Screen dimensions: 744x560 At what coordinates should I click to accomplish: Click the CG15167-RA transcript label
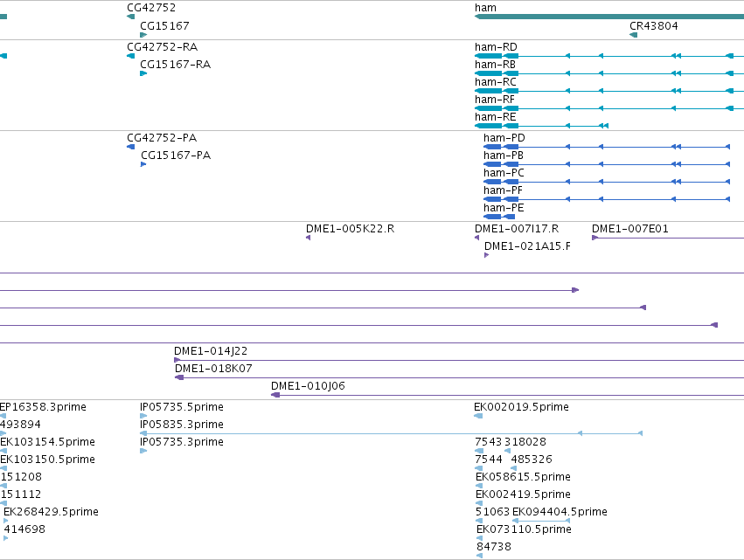(176, 64)
